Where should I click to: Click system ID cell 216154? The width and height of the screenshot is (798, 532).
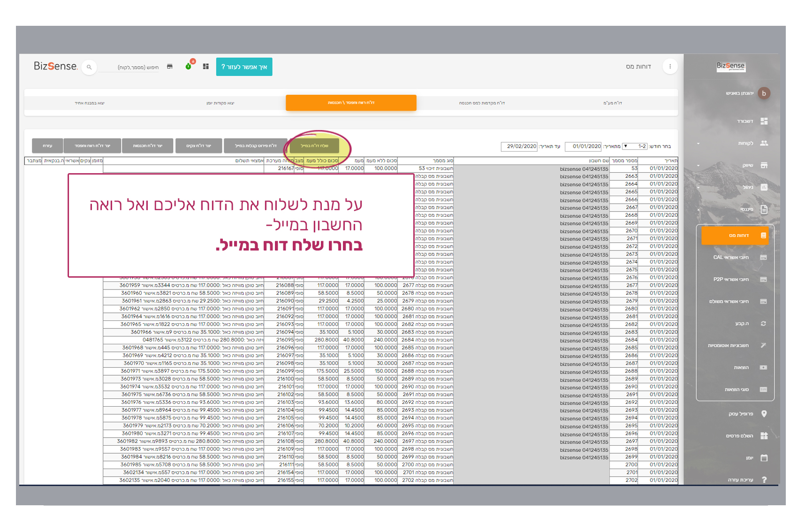[279, 473]
